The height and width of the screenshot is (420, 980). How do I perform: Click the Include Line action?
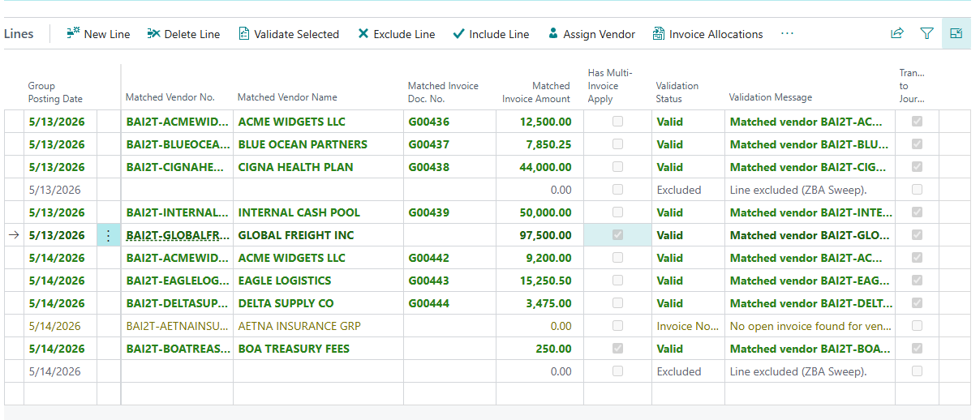point(492,34)
